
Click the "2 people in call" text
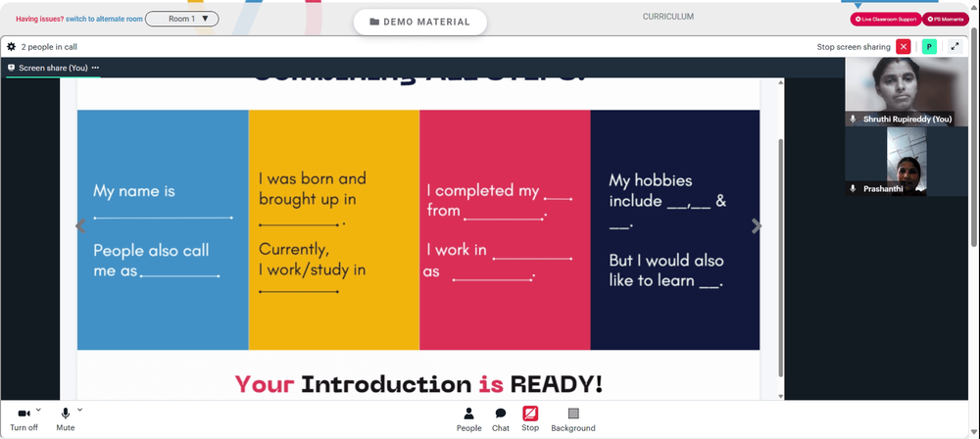pos(49,47)
